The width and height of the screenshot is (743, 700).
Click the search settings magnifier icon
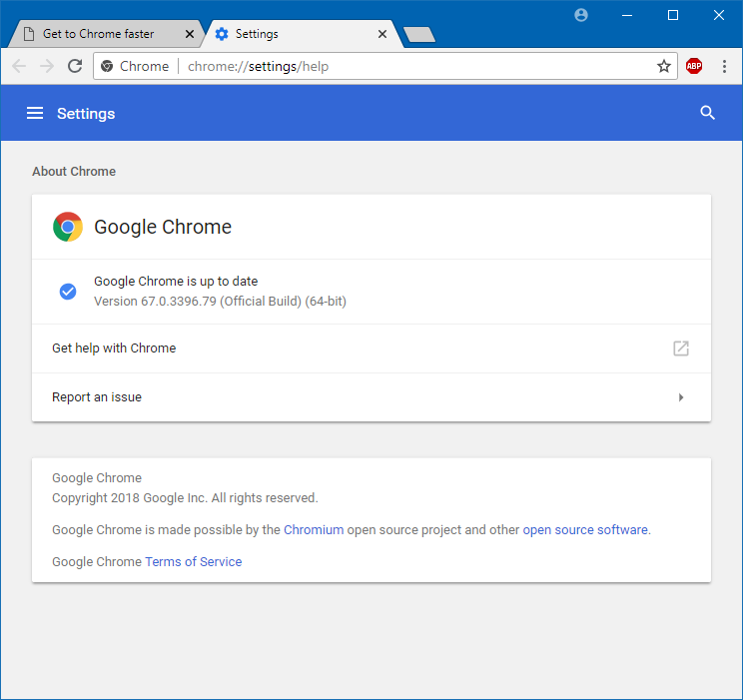pos(708,113)
